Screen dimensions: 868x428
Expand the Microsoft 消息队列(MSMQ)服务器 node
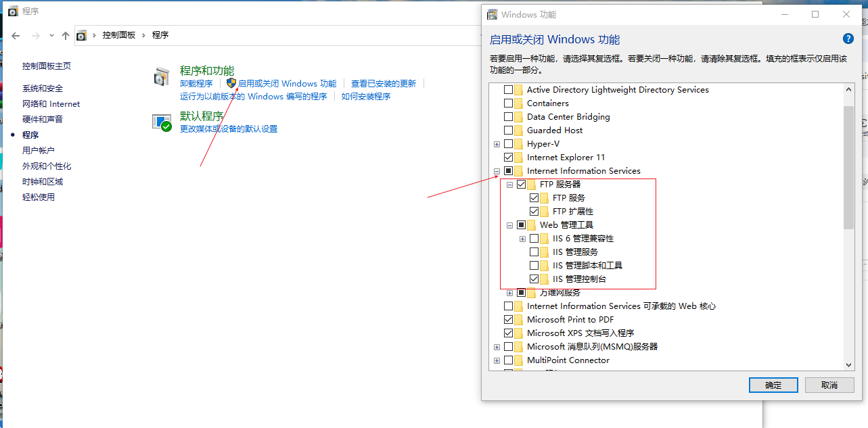497,347
